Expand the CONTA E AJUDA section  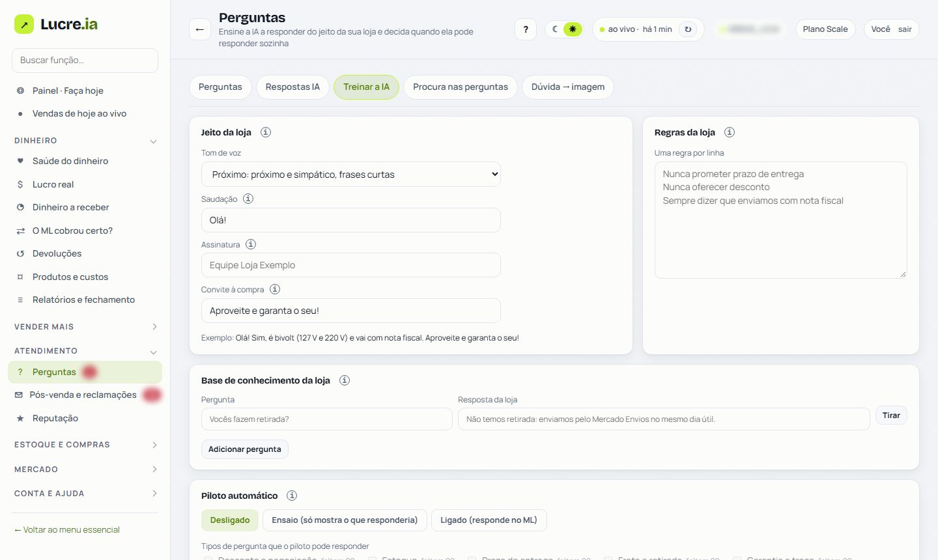[85, 494]
